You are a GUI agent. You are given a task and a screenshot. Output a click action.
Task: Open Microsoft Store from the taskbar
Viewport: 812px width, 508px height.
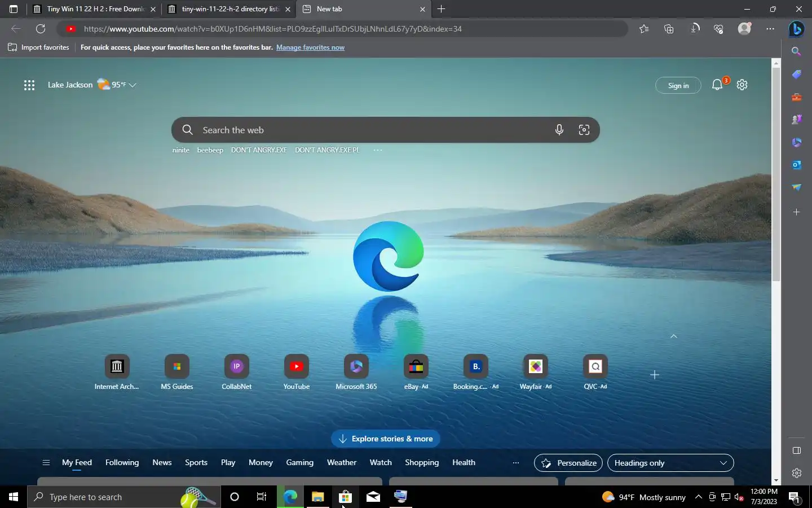click(x=345, y=497)
